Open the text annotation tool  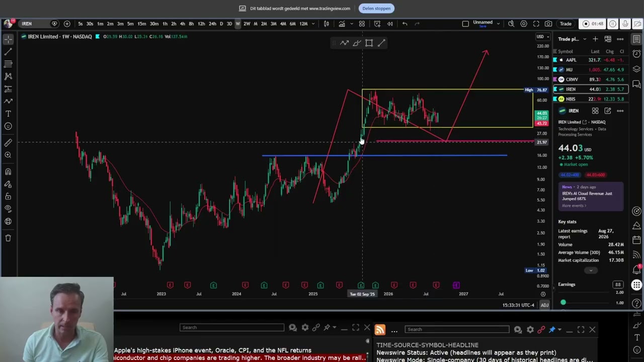pos(8,114)
